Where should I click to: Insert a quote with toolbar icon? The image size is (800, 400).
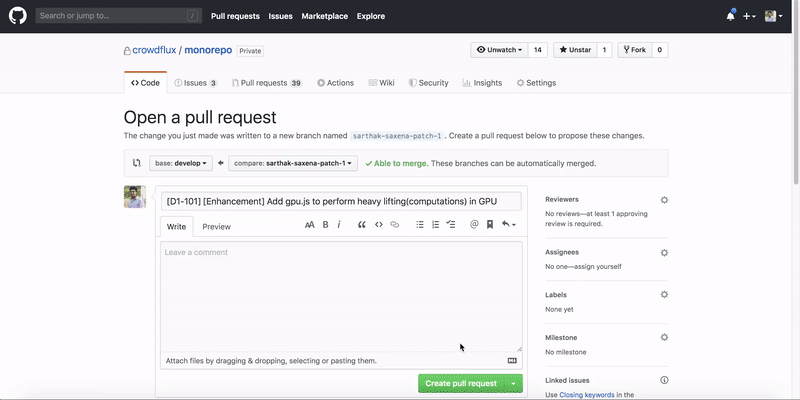[361, 224]
